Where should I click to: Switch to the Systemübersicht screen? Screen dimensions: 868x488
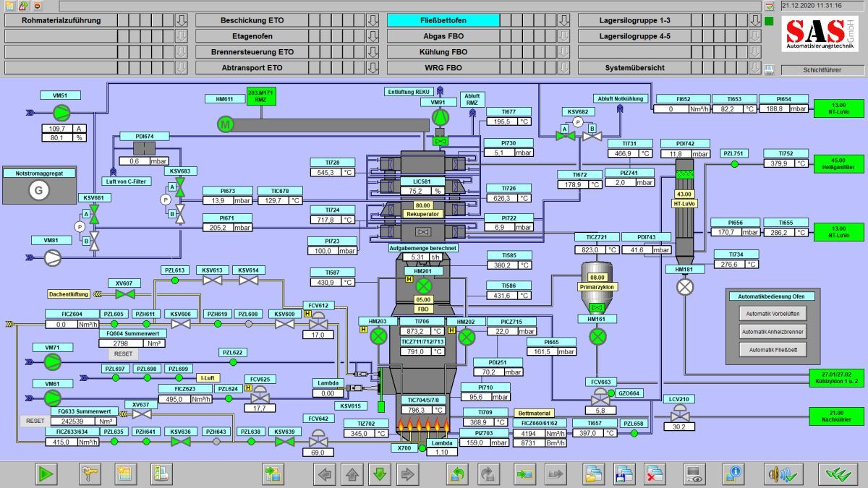[x=634, y=68]
